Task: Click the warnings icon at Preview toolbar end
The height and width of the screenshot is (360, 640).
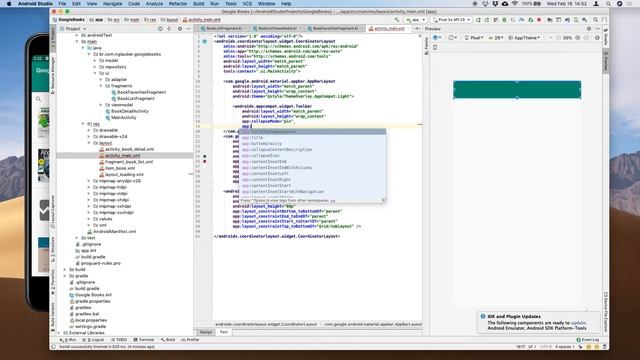Action: click(x=597, y=38)
